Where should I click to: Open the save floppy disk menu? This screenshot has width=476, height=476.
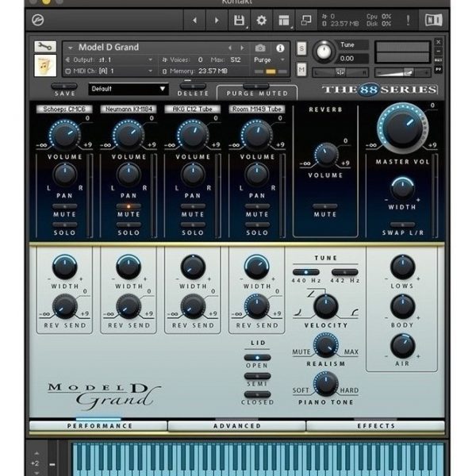[x=240, y=21]
